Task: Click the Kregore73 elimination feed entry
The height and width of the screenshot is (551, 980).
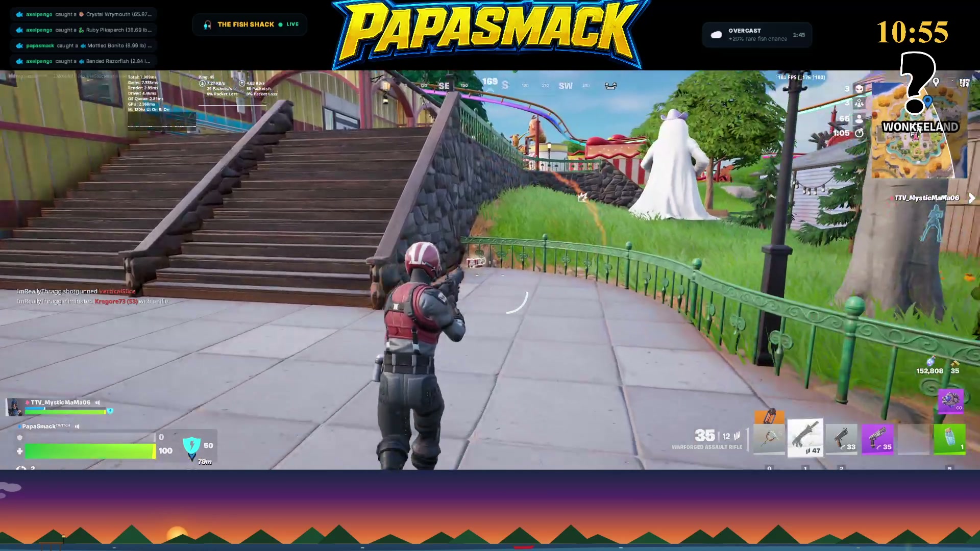Action: [x=92, y=302]
